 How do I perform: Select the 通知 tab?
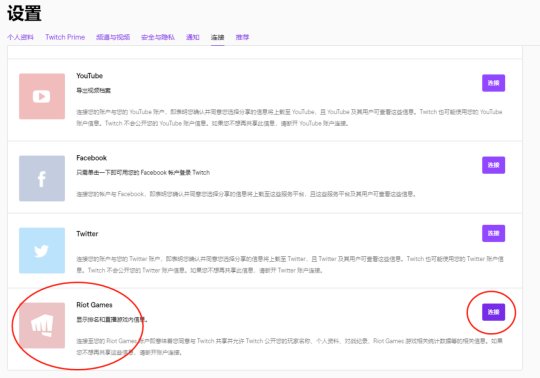(193, 37)
